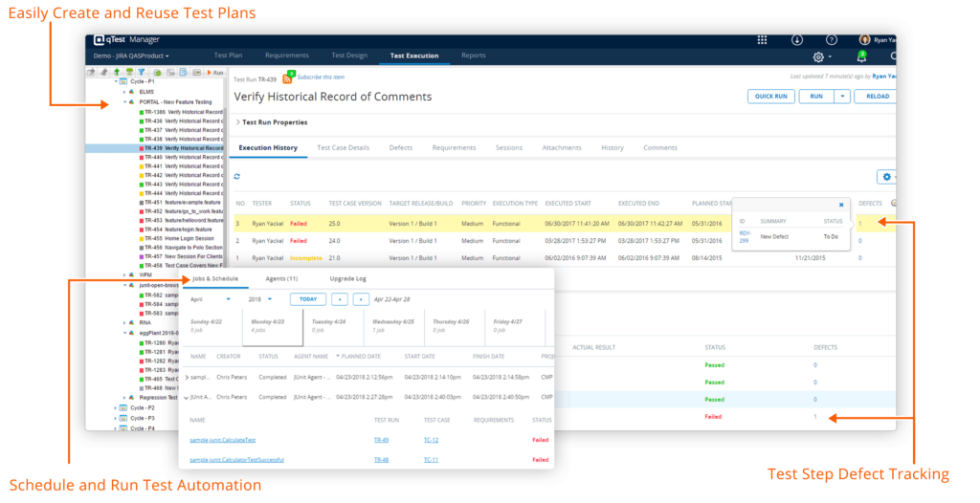
Task: Open the TR-49 test run link
Action: click(x=381, y=440)
